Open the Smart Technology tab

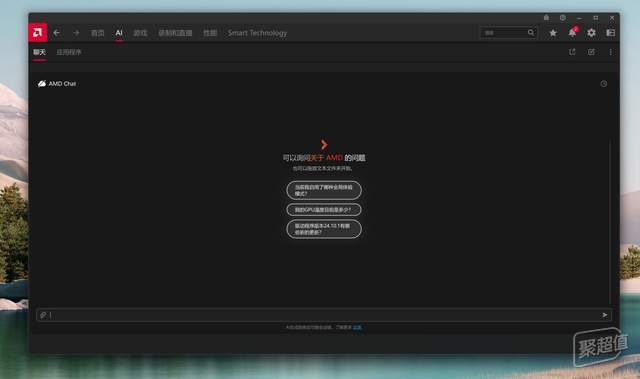point(257,33)
